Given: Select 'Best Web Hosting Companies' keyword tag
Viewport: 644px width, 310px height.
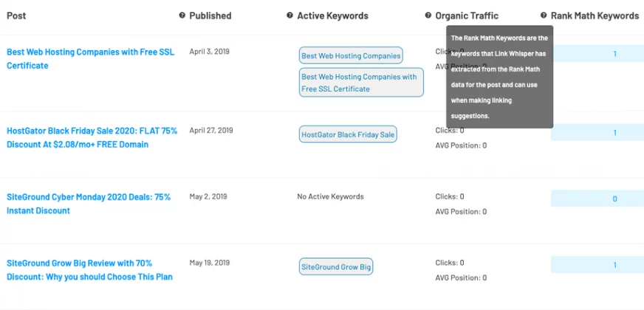Looking at the screenshot, I should (x=351, y=55).
